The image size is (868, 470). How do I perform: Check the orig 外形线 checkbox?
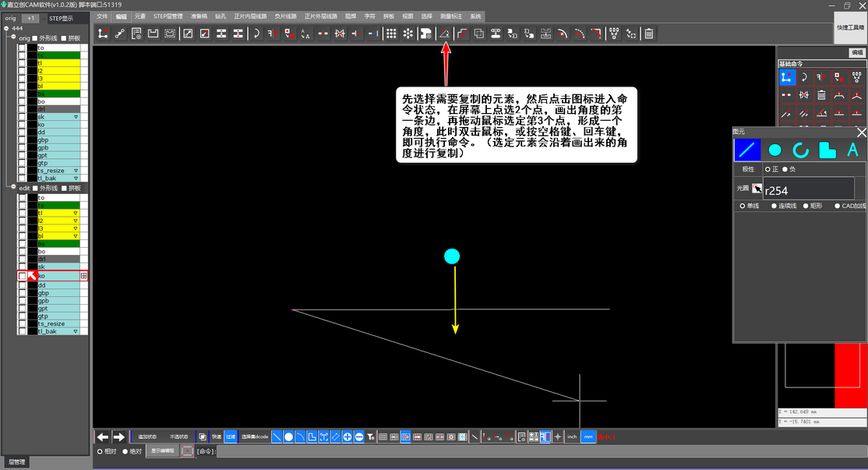point(35,38)
